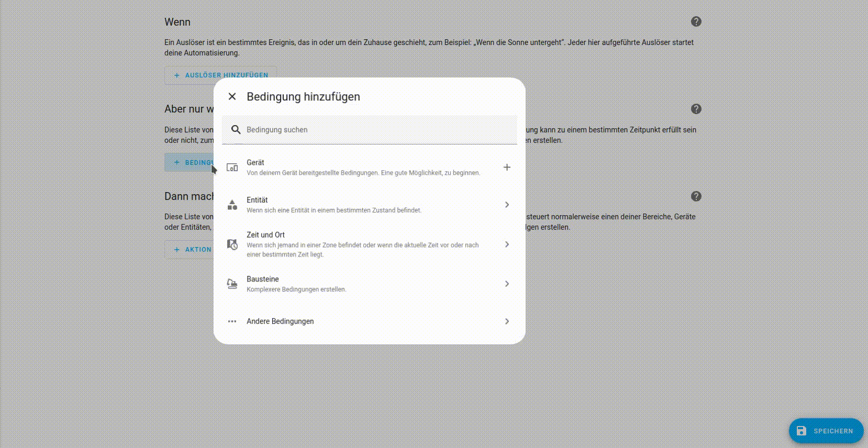Click the Gerät device icon
868x448 pixels.
click(x=232, y=167)
